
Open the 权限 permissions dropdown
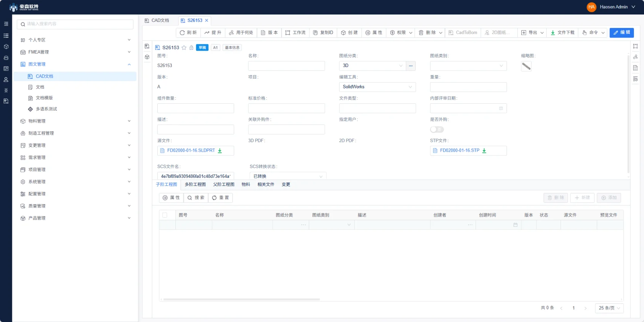pyautogui.click(x=401, y=33)
